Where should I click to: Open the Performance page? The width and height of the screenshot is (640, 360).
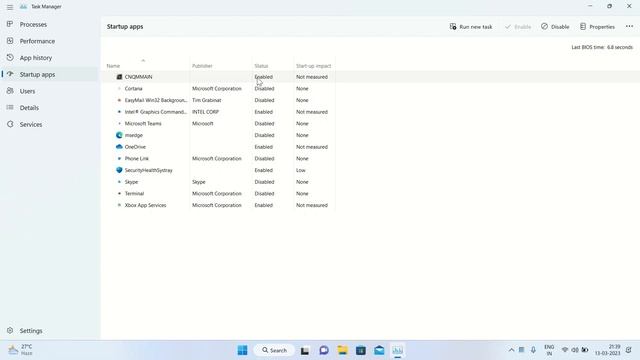[37, 41]
